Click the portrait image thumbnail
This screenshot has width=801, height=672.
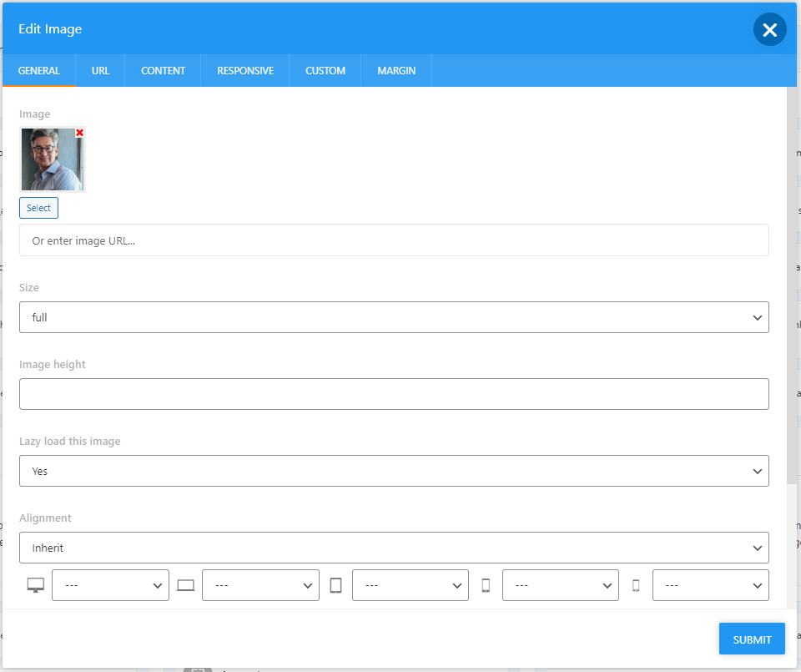(52, 159)
